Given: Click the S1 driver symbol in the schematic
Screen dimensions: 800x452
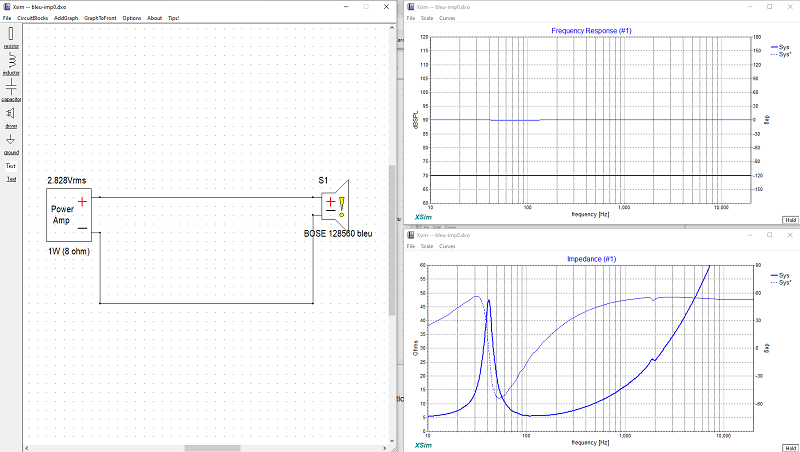Looking at the screenshot, I should (335, 206).
